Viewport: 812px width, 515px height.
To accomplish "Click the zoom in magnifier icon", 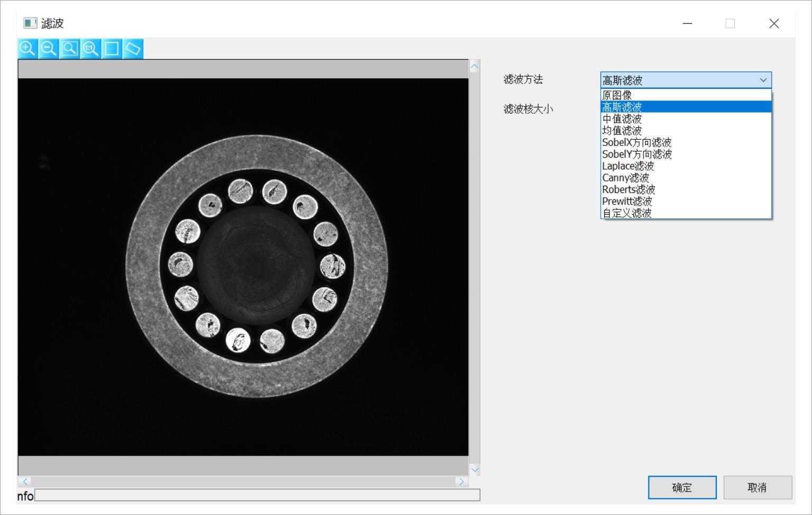I will (27, 49).
